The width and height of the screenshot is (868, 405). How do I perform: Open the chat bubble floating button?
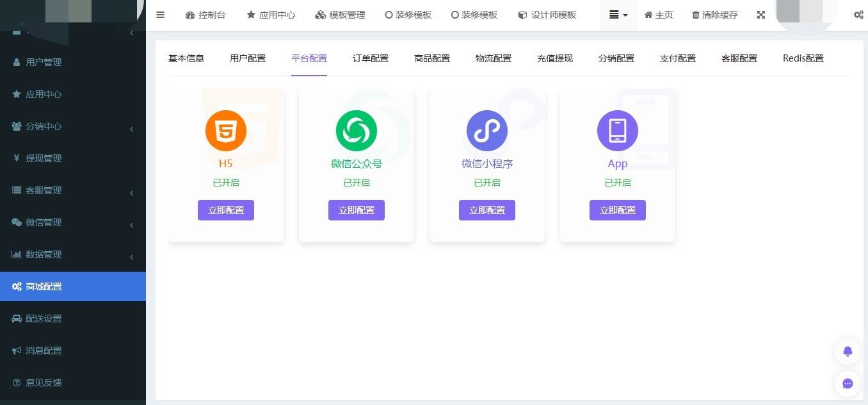848,384
